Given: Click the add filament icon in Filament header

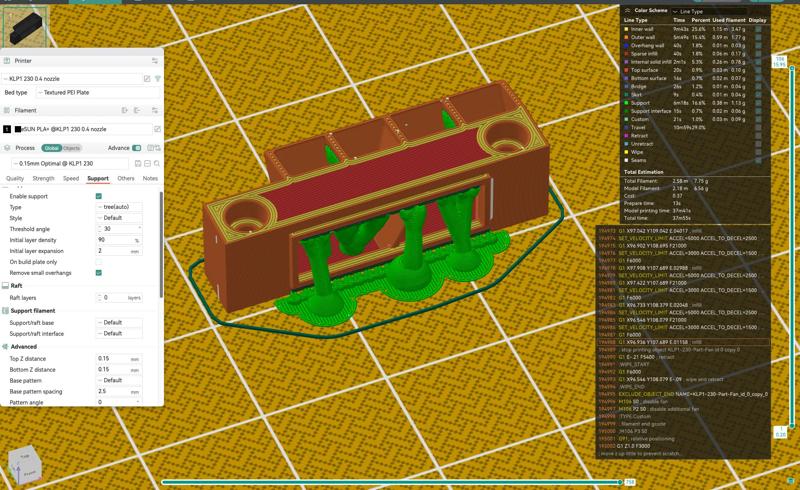Looking at the screenshot, I should tap(124, 110).
